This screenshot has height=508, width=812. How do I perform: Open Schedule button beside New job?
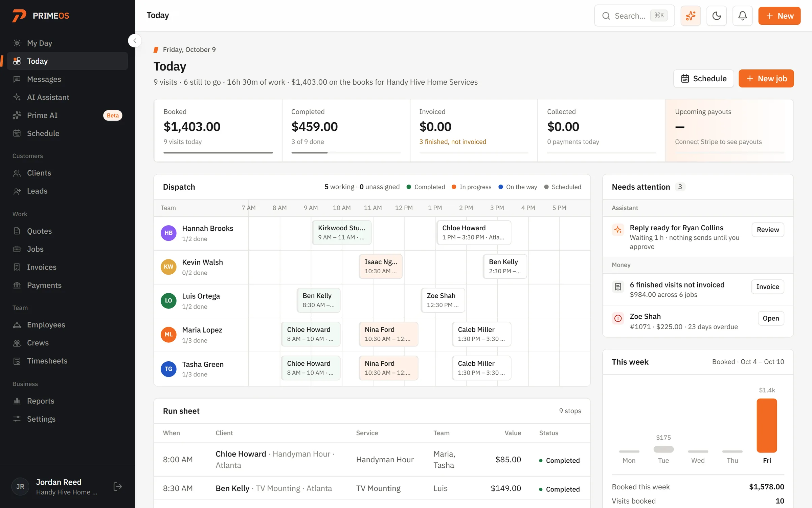[x=703, y=79]
